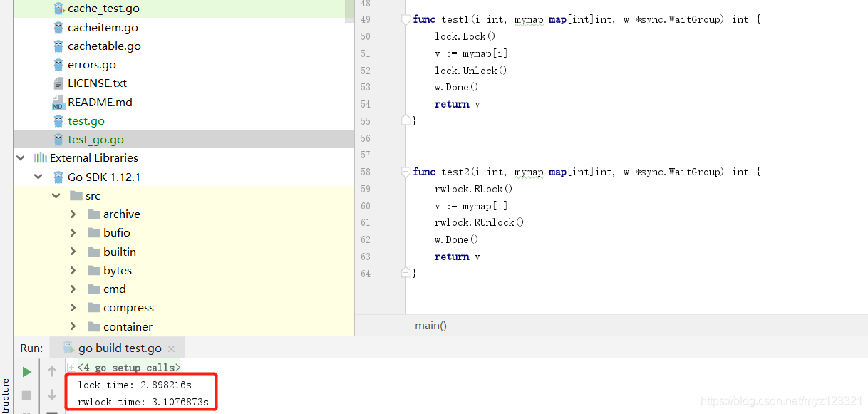Click the Go test icon of cache_test.go

pos(58,9)
